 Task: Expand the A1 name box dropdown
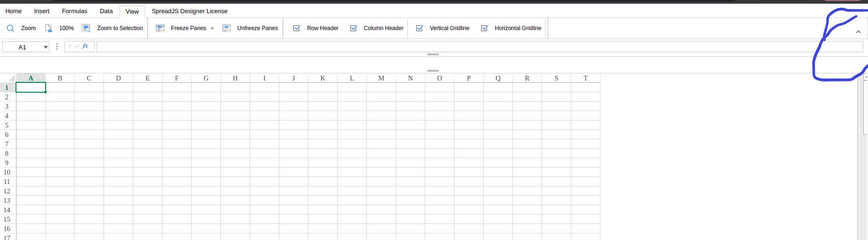pos(46,47)
